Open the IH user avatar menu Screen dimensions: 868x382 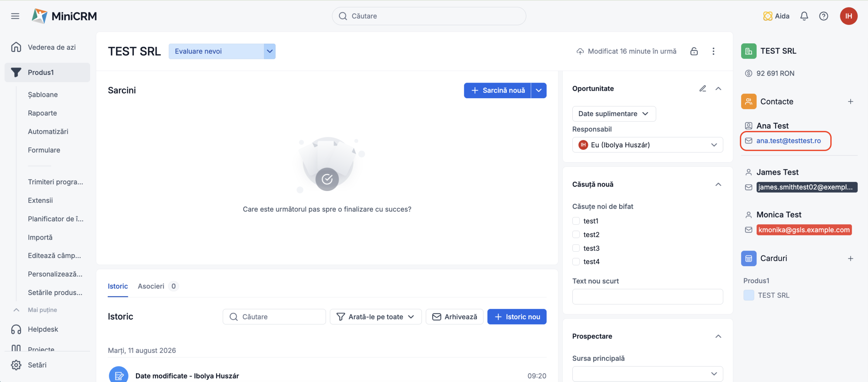(x=849, y=16)
